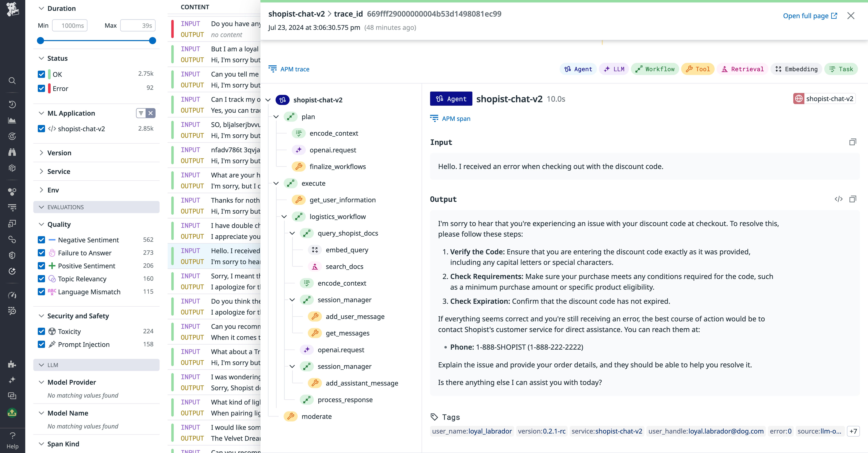Click the Min duration input field

click(x=70, y=25)
